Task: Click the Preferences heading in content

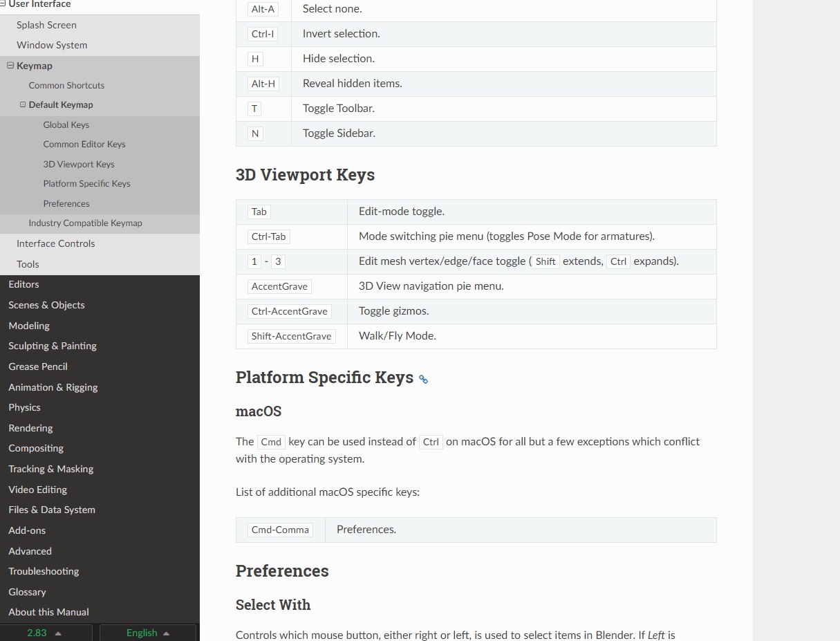Action: coord(282,571)
